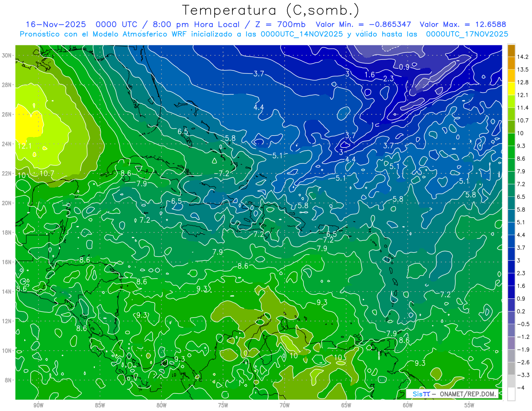Click the 85W longitude axis label
This screenshot has width=532, height=411.
[100, 405]
